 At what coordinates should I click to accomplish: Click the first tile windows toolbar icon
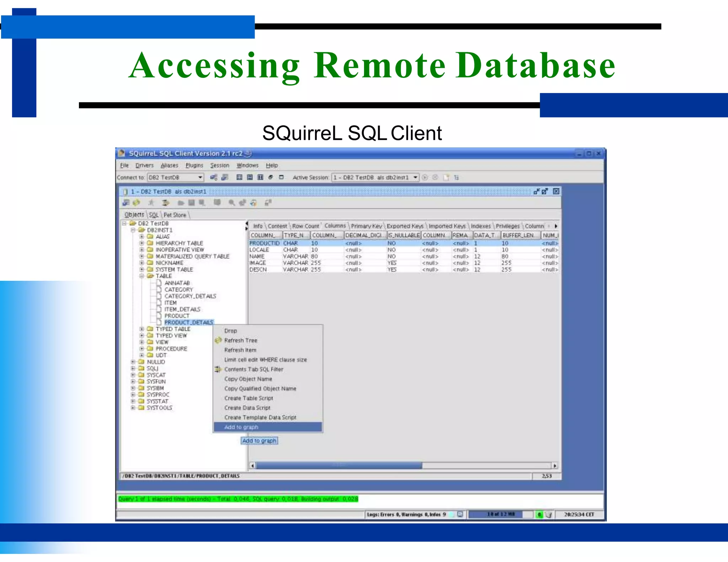click(239, 177)
